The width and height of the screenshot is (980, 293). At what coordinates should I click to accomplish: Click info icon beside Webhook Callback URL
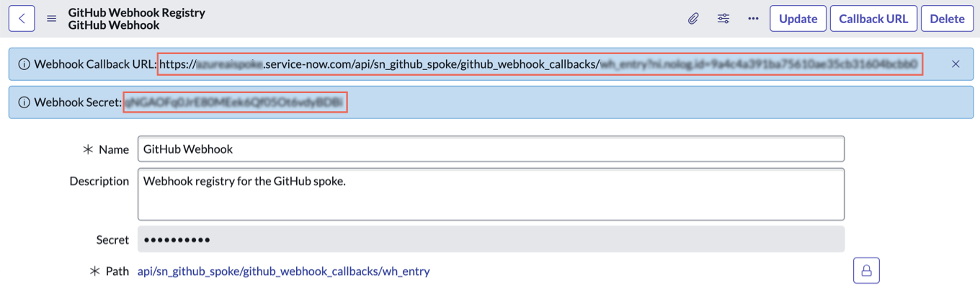click(24, 64)
